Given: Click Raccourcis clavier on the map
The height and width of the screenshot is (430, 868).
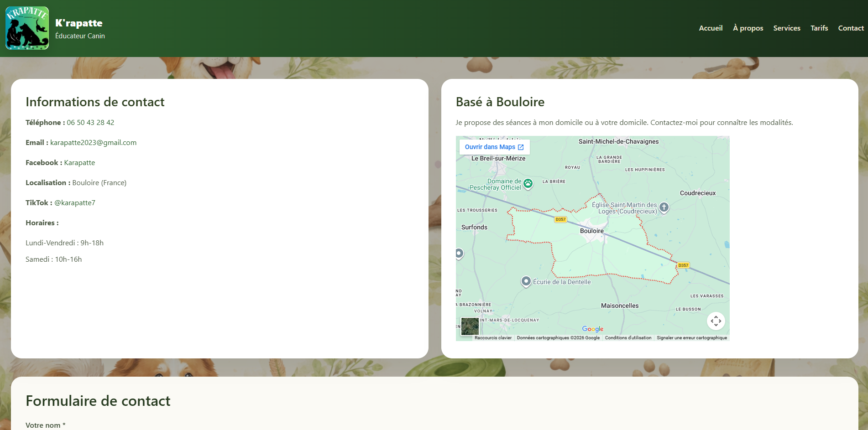Looking at the screenshot, I should click(x=493, y=338).
